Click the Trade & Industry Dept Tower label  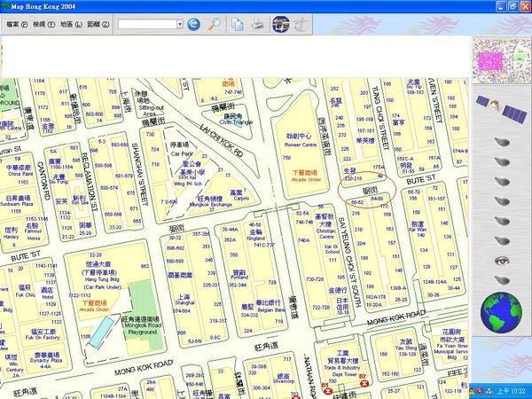[x=341, y=371]
